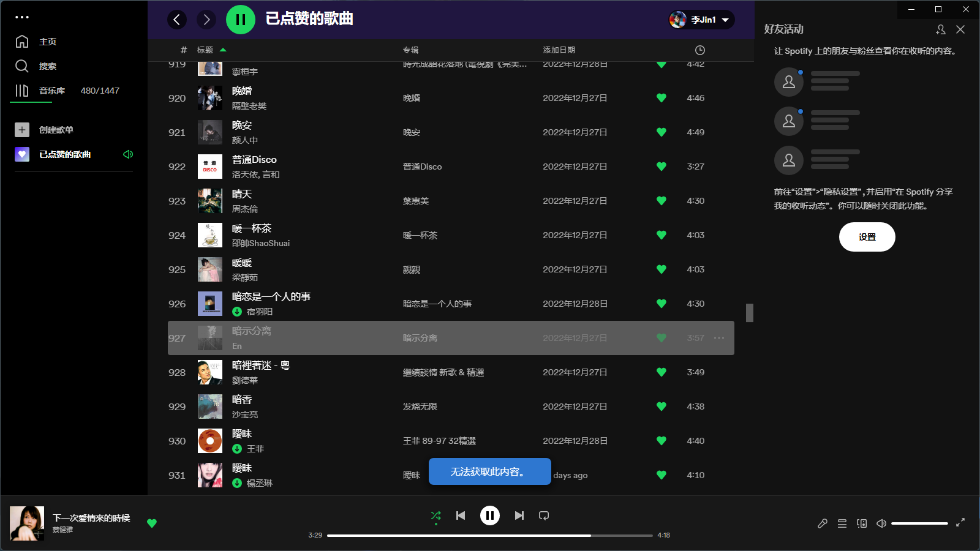
Task: Open the play queue
Action: click(842, 523)
